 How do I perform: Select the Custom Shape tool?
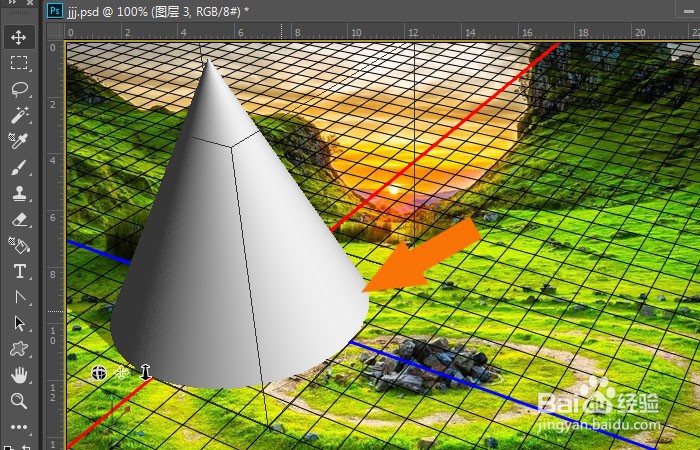[x=19, y=349]
